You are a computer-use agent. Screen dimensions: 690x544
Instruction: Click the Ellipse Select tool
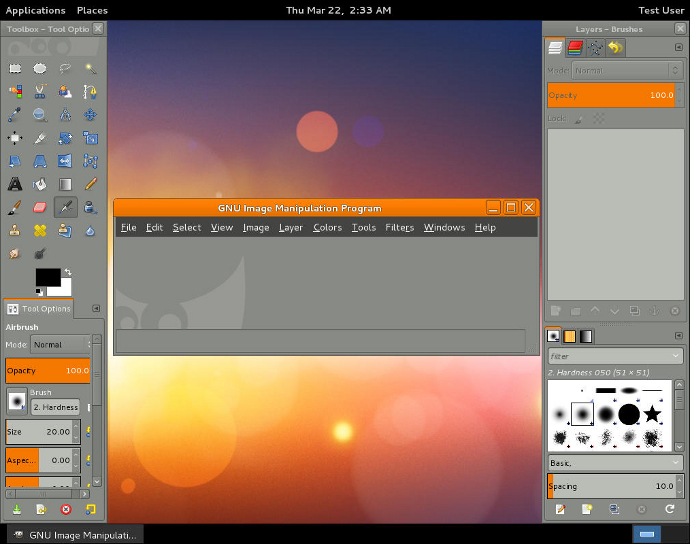[40, 68]
